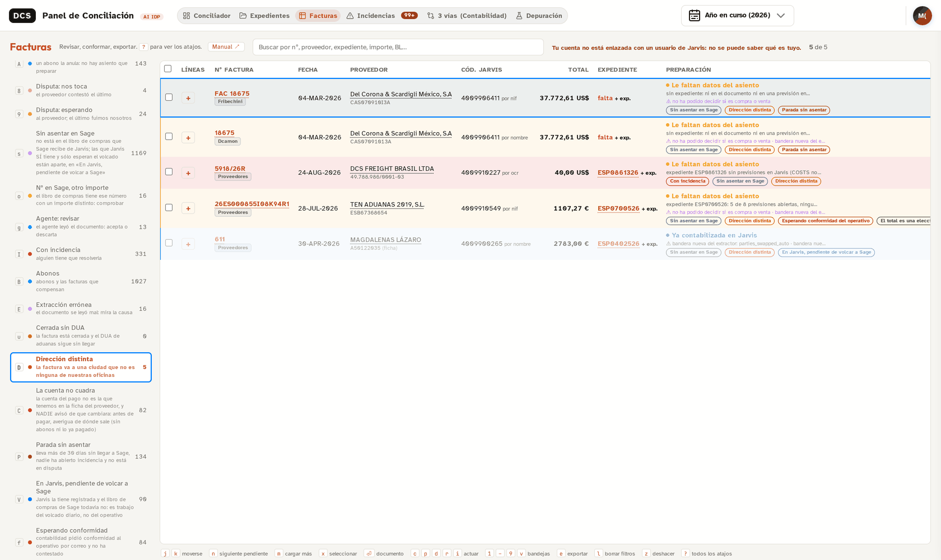Click the Con incidencia tag on 5918/26R
The image size is (941, 560).
pyautogui.click(x=688, y=181)
